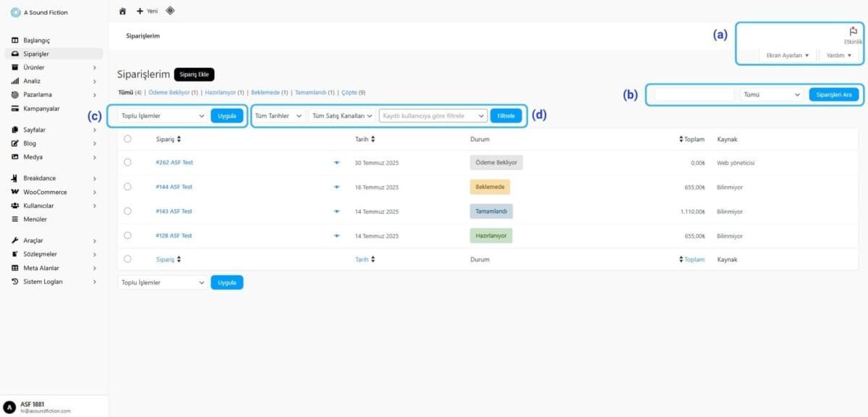Open the Etkinlik flag icon
The image size is (868, 417).
tap(854, 32)
